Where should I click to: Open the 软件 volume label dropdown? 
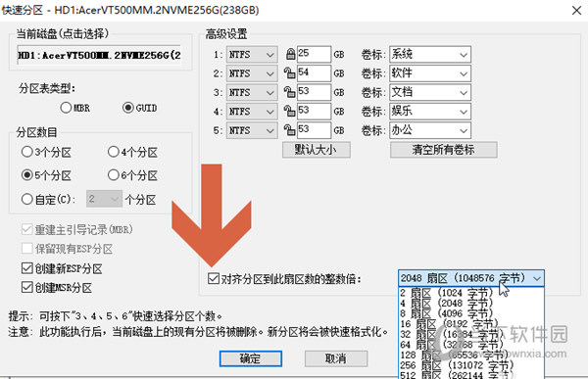click(430, 73)
